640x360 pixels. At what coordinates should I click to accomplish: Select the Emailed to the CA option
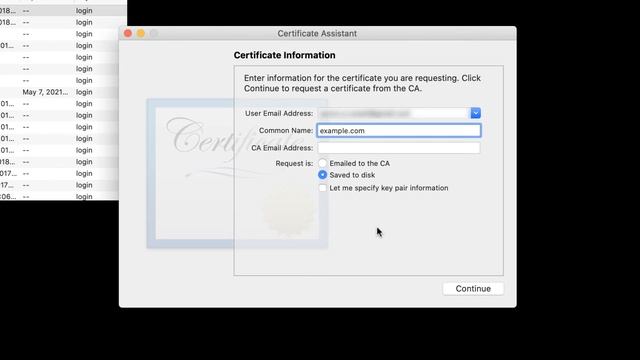click(322, 163)
